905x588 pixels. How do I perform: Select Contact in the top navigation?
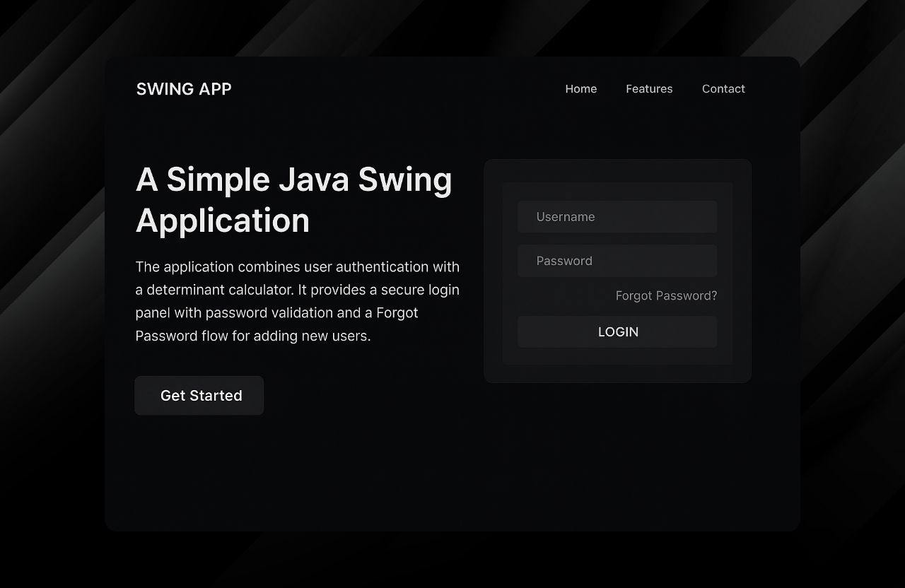[723, 89]
